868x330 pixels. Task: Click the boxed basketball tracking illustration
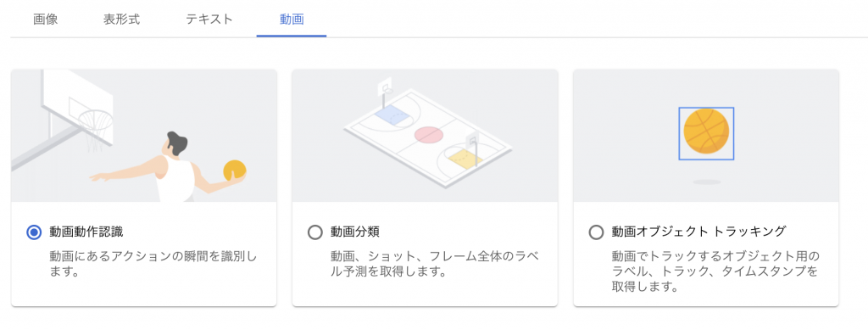tap(706, 136)
